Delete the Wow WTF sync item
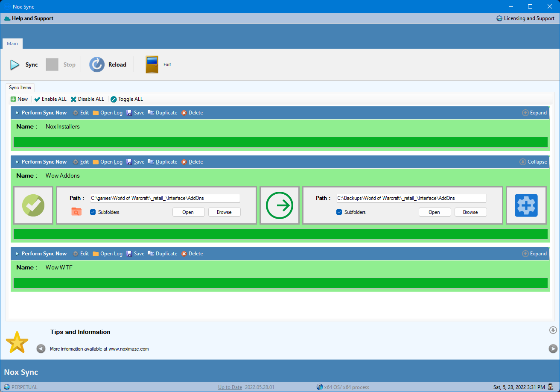The width and height of the screenshot is (560, 392). point(192,254)
